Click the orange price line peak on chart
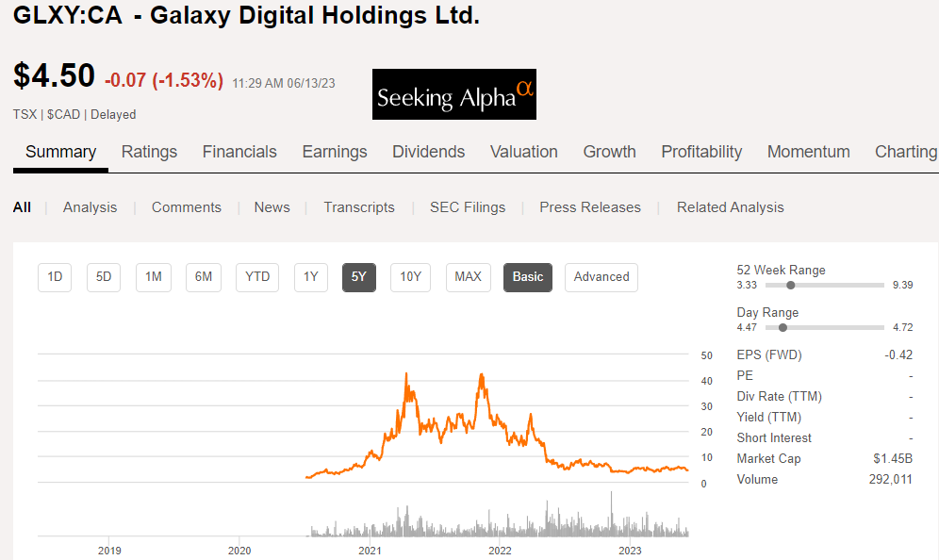 pos(406,374)
